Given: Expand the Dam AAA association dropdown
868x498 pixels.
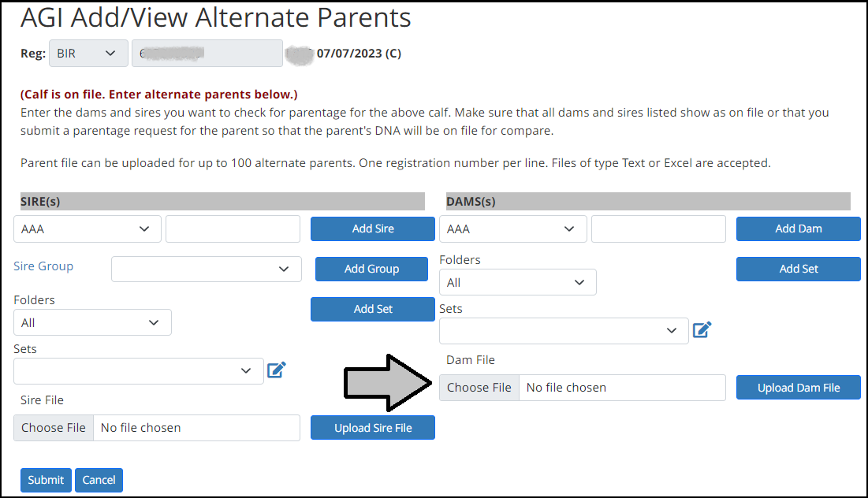Looking at the screenshot, I should [512, 229].
